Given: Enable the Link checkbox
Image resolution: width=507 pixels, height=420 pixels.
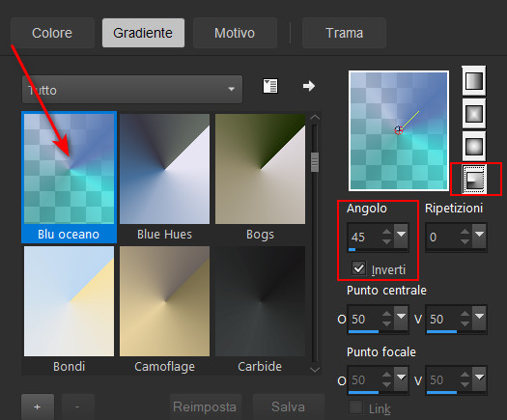Looking at the screenshot, I should (x=356, y=407).
